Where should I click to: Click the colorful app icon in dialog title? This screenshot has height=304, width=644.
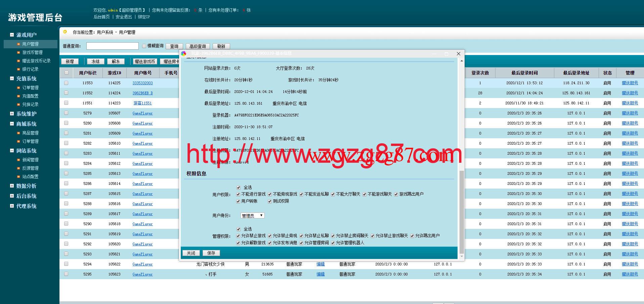(x=184, y=54)
